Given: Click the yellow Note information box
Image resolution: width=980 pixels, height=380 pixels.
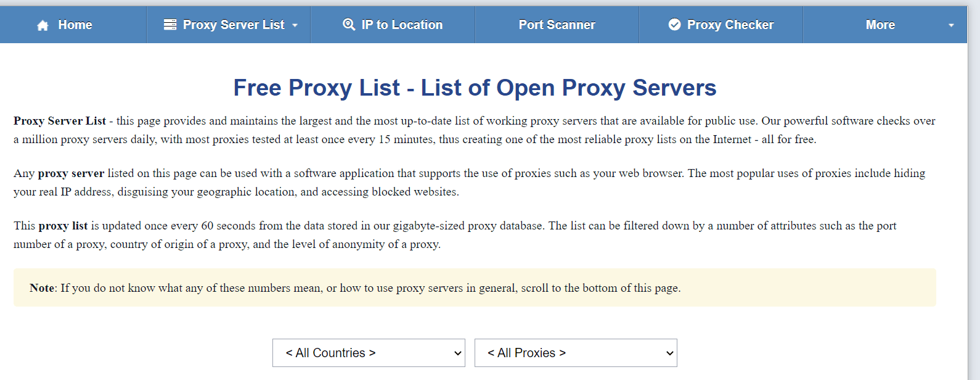Looking at the screenshot, I should coord(475,287).
